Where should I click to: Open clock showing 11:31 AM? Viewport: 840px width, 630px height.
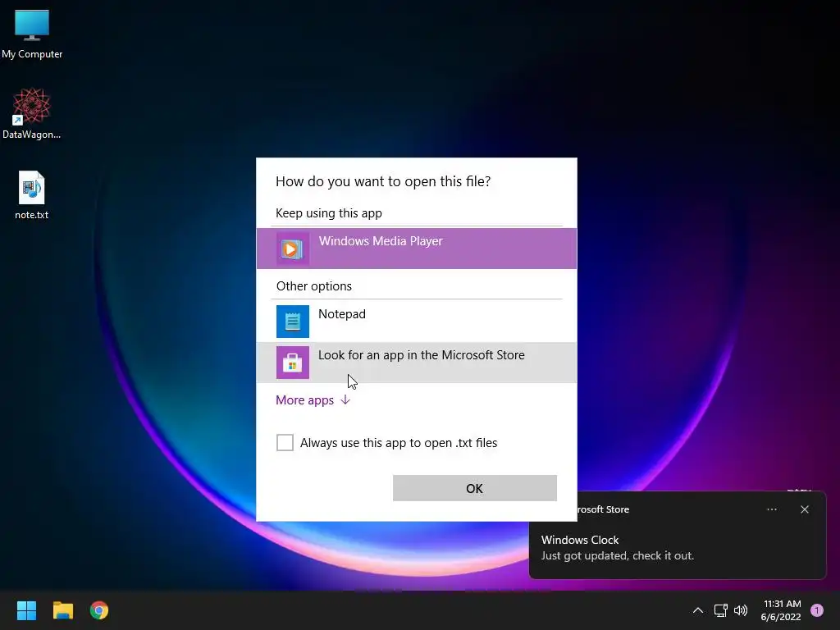pos(781,610)
